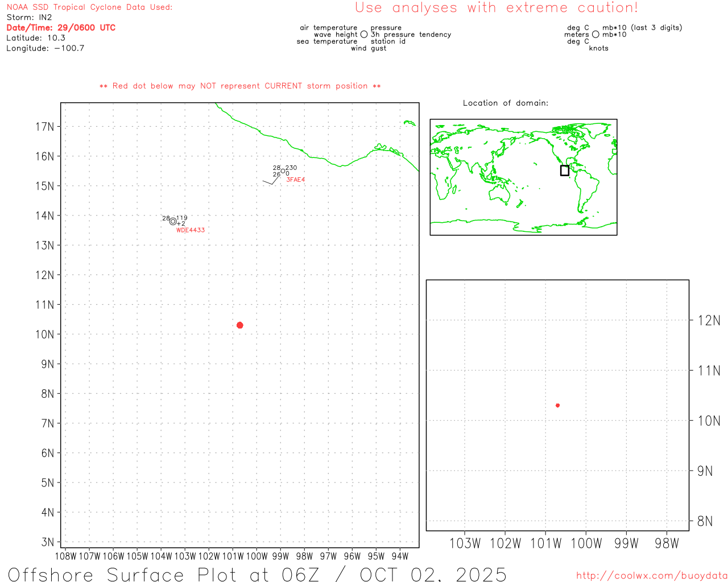Click the station ID label 3FAE4

(x=296, y=180)
